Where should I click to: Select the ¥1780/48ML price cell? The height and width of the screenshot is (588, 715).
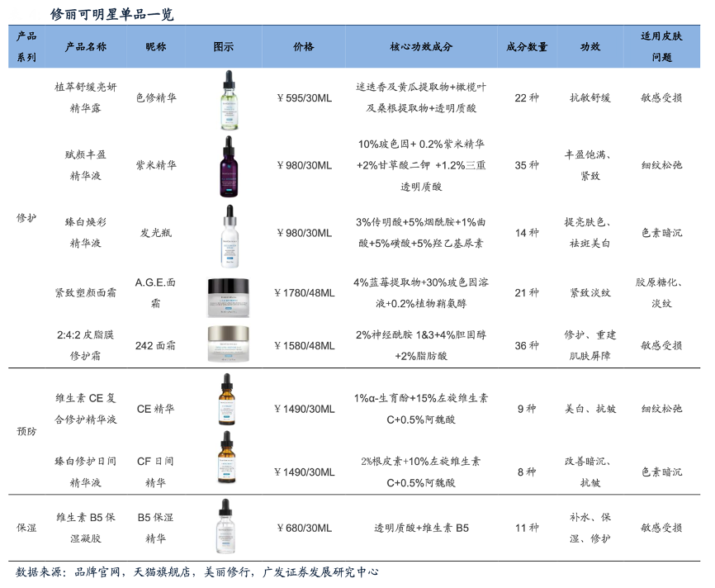tap(304, 292)
